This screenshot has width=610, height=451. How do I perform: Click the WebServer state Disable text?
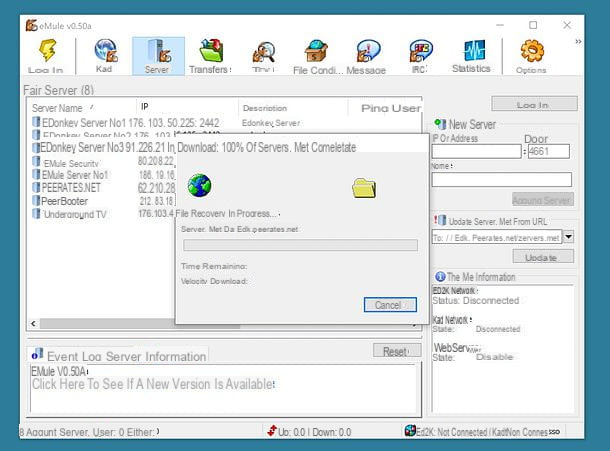pyautogui.click(x=494, y=357)
